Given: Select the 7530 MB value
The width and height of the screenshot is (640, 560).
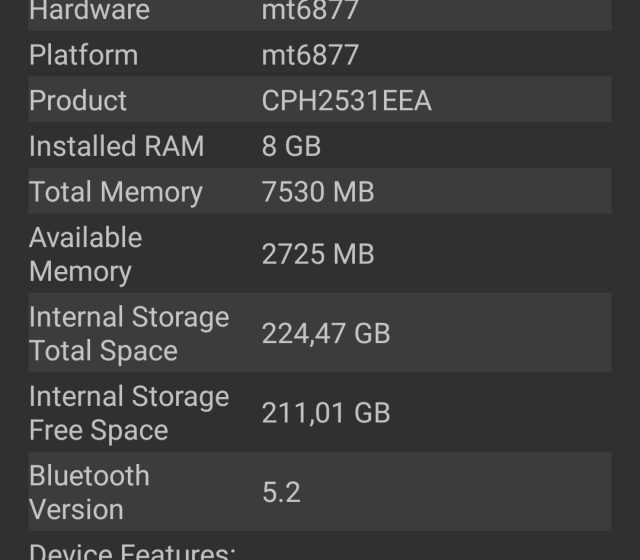Looking at the screenshot, I should 318,192.
